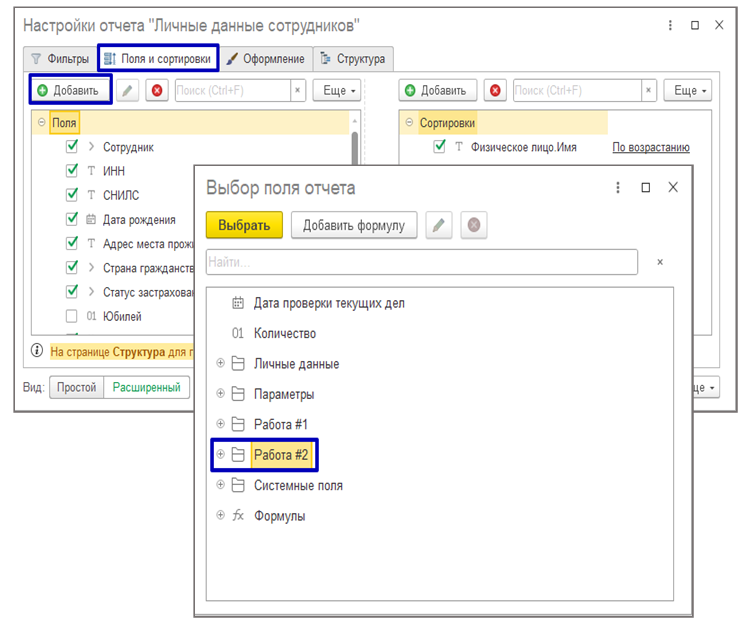Open the three-dot menu of Выбор поля отчета
The width and height of the screenshot is (751, 643).
(617, 187)
